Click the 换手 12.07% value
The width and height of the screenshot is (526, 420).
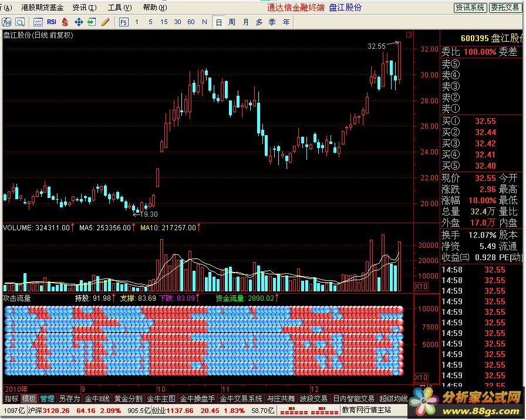(482, 235)
